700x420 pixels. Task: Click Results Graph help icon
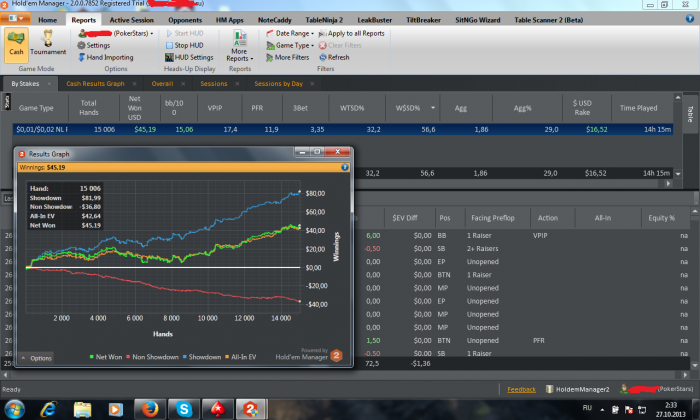345,167
